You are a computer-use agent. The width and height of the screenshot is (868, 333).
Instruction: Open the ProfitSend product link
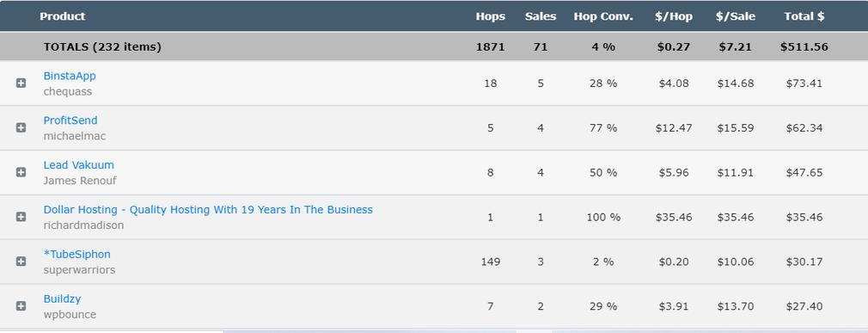point(70,120)
